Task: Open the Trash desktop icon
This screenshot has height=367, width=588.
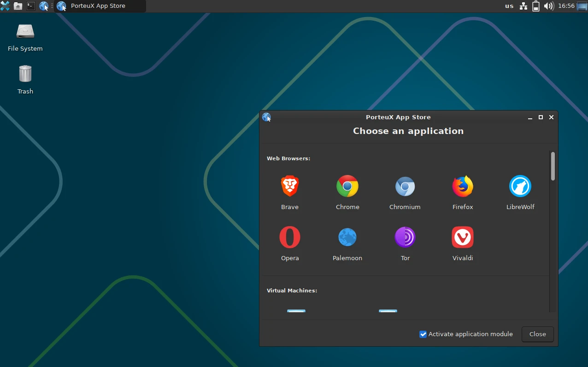Action: [x=25, y=74]
